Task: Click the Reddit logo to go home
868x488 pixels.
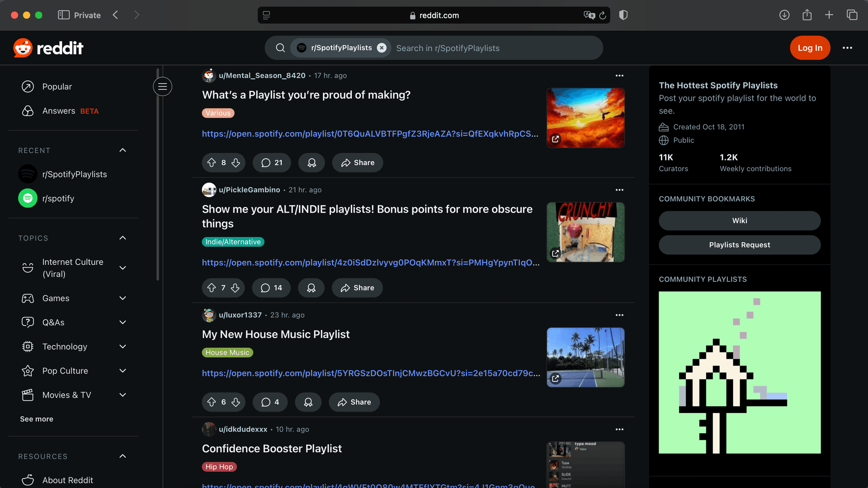Action: [x=48, y=48]
